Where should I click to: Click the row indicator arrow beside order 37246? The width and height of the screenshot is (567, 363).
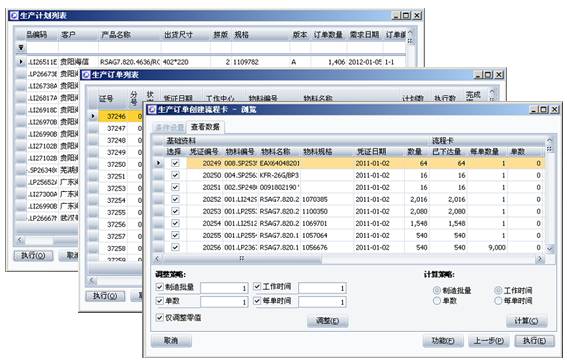tap(93, 116)
